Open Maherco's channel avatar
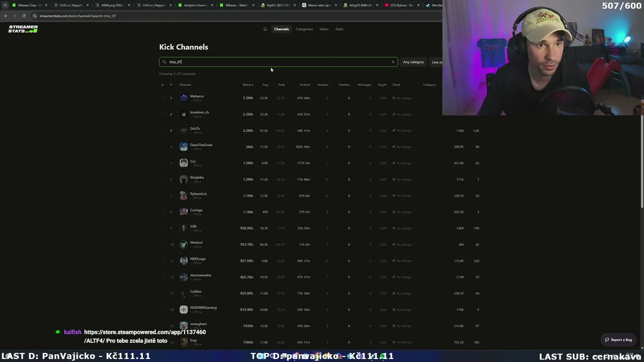 pos(184,98)
